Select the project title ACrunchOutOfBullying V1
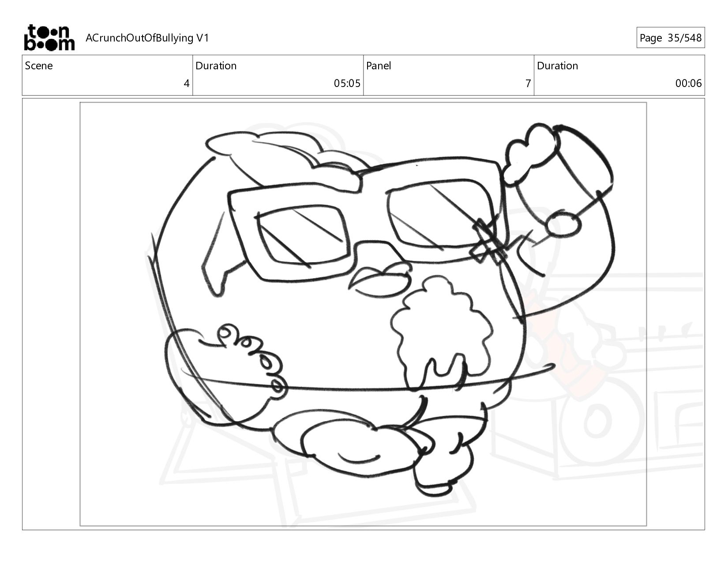The width and height of the screenshot is (728, 563). pos(147,38)
